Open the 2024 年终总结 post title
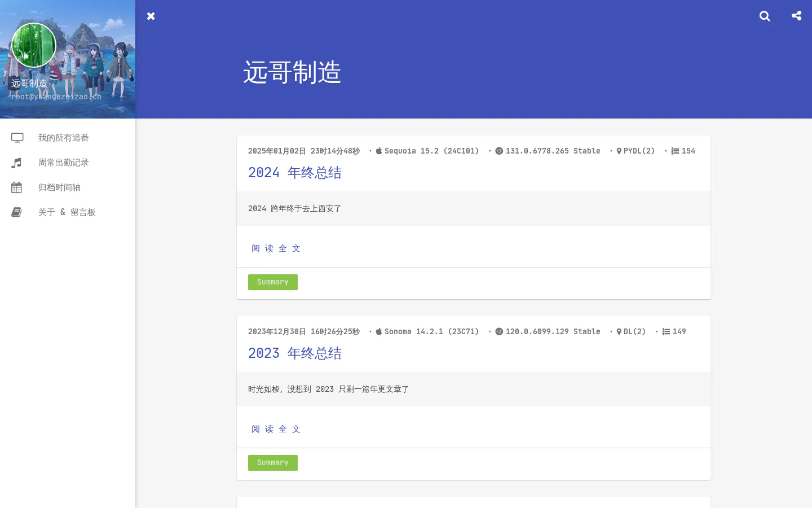 295,173
